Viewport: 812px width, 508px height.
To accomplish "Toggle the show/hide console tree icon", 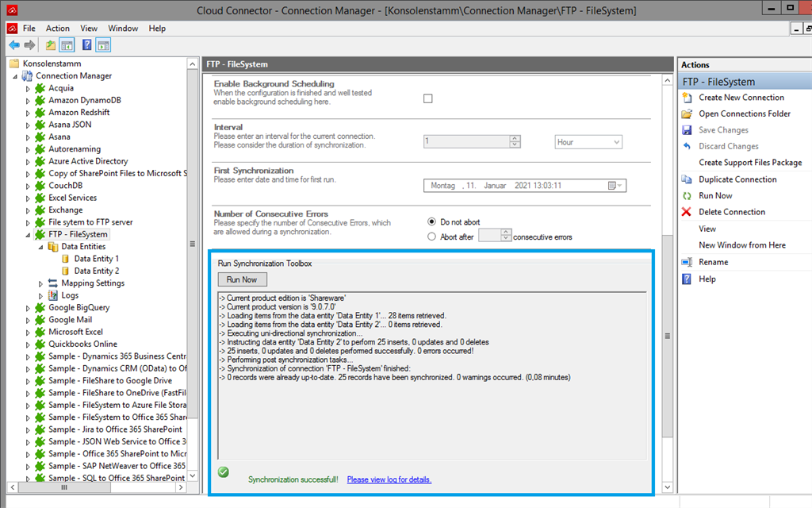I will point(67,45).
